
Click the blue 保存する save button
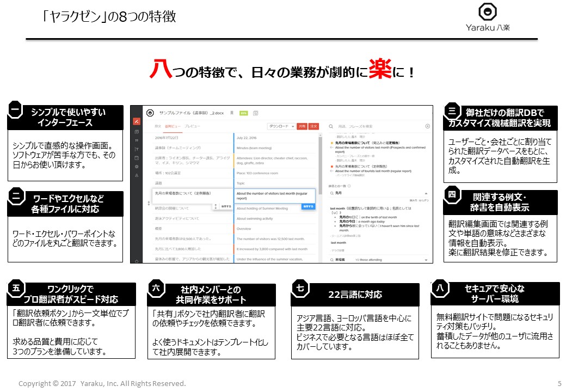pyautogui.click(x=308, y=206)
